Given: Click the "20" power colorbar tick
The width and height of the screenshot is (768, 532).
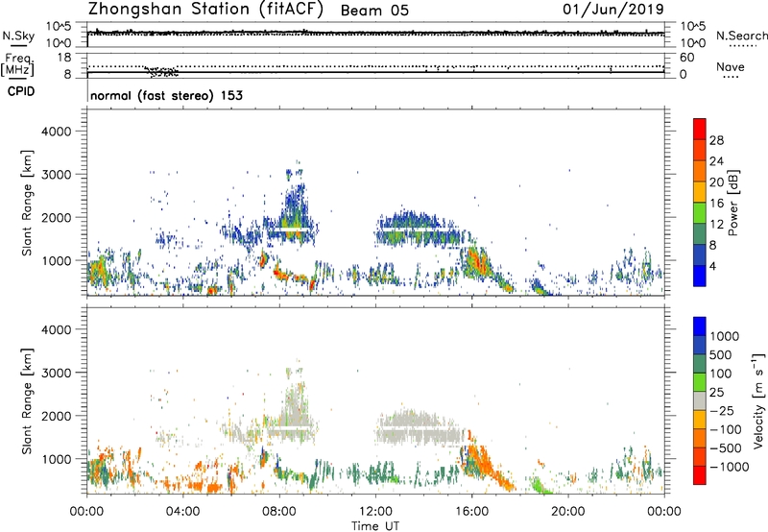Looking at the screenshot, I should pyautogui.click(x=716, y=182).
